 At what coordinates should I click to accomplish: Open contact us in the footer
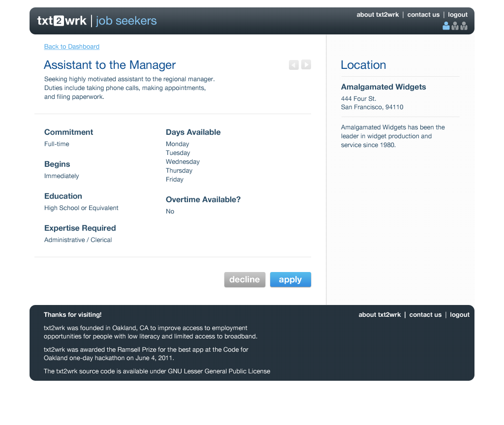pos(425,314)
